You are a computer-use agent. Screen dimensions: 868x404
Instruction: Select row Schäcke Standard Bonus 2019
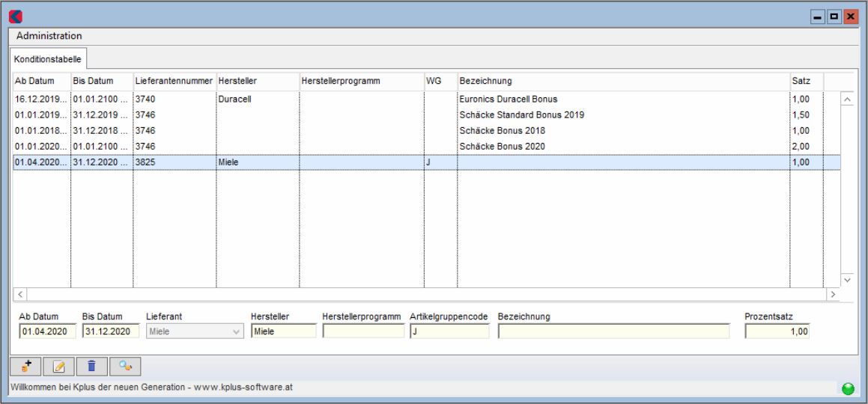[426, 115]
